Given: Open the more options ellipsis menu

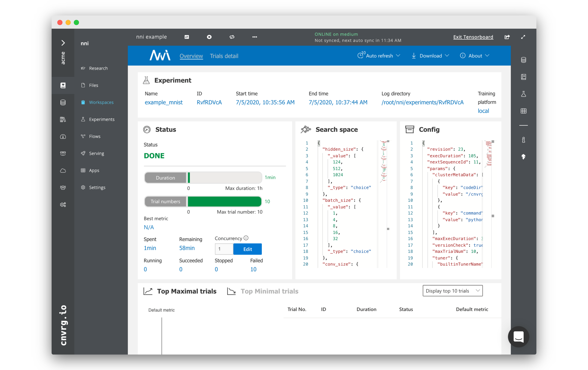Looking at the screenshot, I should click(x=255, y=37).
